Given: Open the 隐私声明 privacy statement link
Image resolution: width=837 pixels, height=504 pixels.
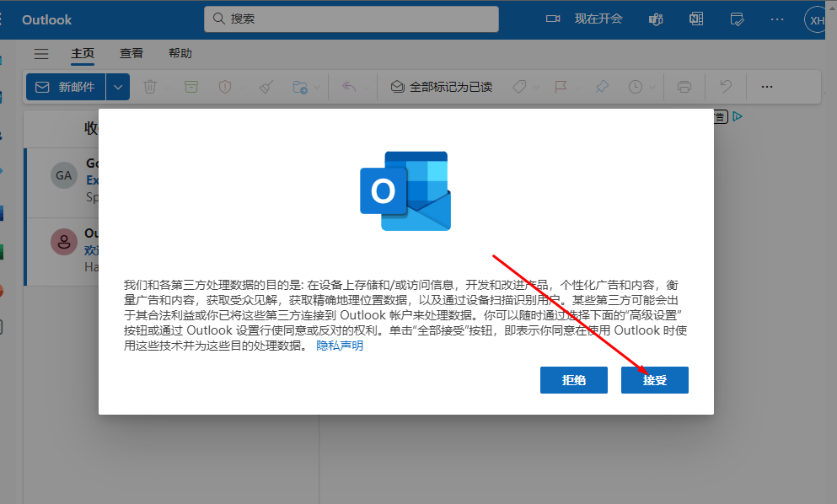Looking at the screenshot, I should pos(340,346).
